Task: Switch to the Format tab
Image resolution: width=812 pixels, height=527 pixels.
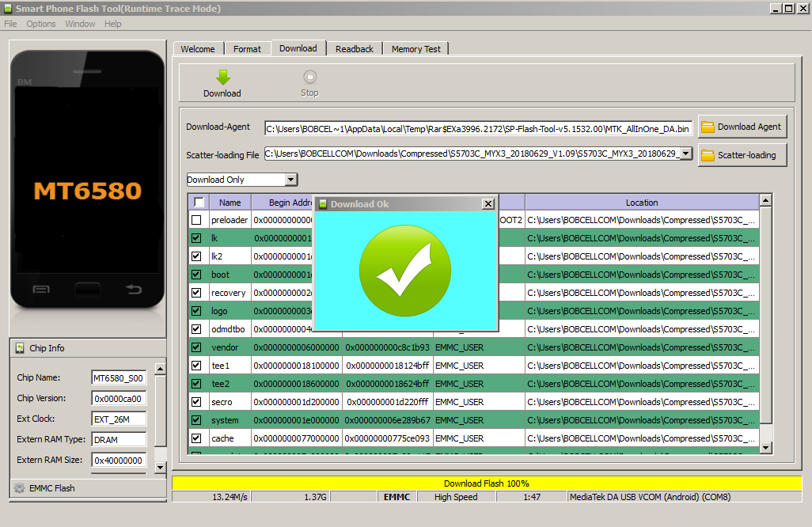Action: [247, 48]
